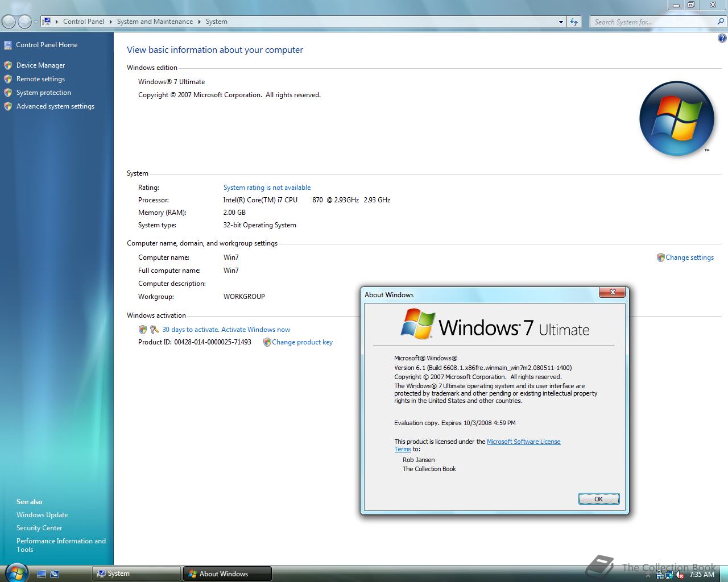The image size is (728, 582).
Task: Click the Version 6.1 Build 6608 text
Action: [483, 368]
